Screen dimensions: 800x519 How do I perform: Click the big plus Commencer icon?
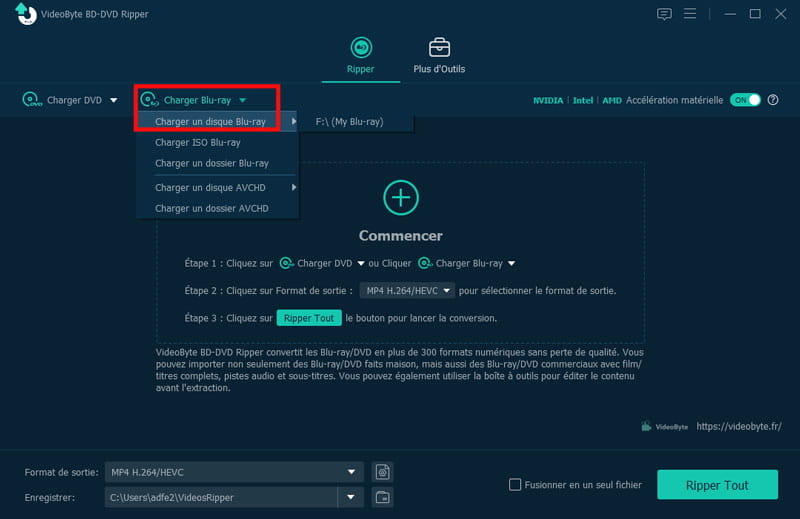tap(401, 197)
